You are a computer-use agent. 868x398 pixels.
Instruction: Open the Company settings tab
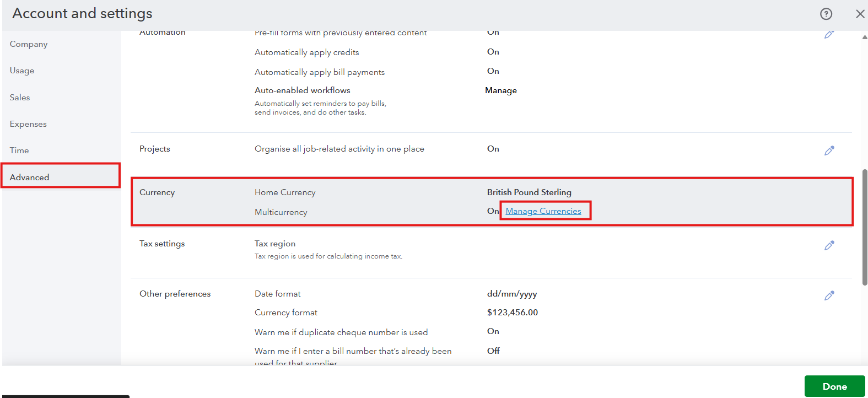(x=29, y=44)
